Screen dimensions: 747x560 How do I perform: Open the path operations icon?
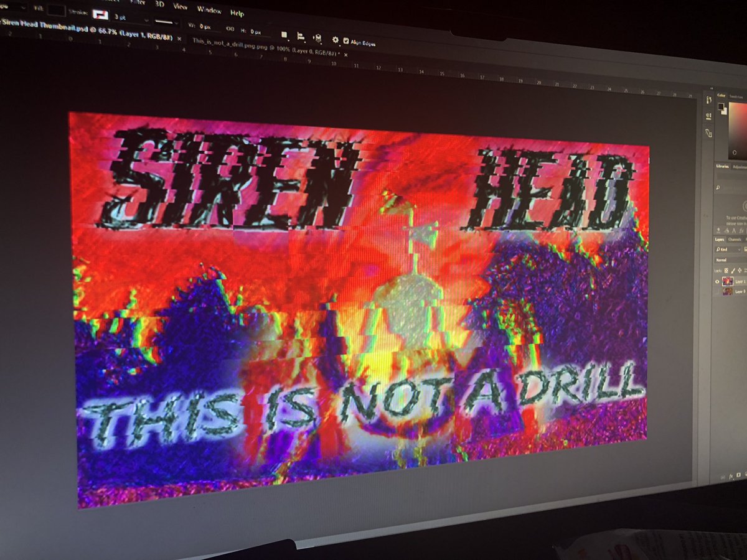(284, 34)
